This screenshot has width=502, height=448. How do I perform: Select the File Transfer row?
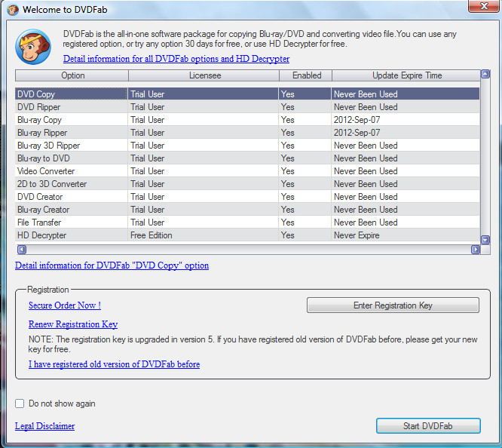tap(247, 222)
